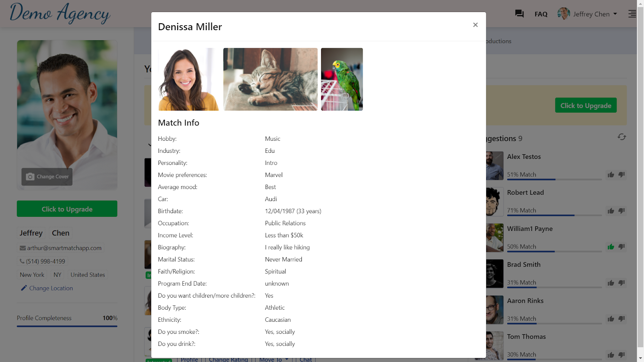
Task: Give a thumbs up to William1 Payne
Action: click(x=610, y=247)
